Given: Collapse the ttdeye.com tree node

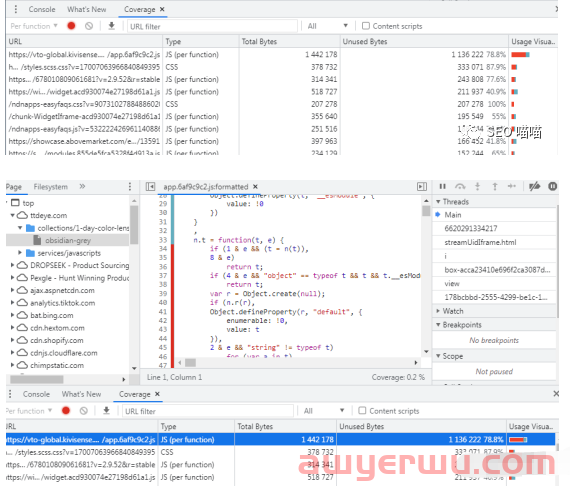Looking at the screenshot, I should tap(12, 215).
